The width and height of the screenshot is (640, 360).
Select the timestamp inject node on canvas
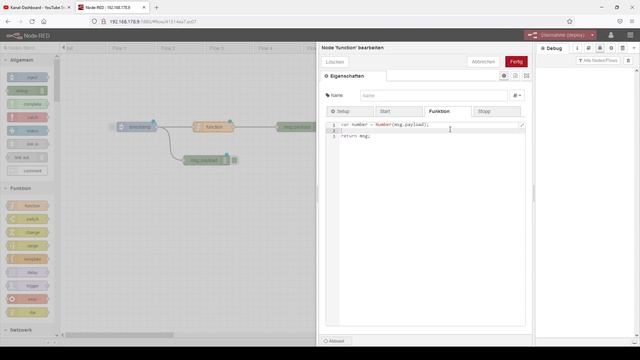(x=137, y=127)
